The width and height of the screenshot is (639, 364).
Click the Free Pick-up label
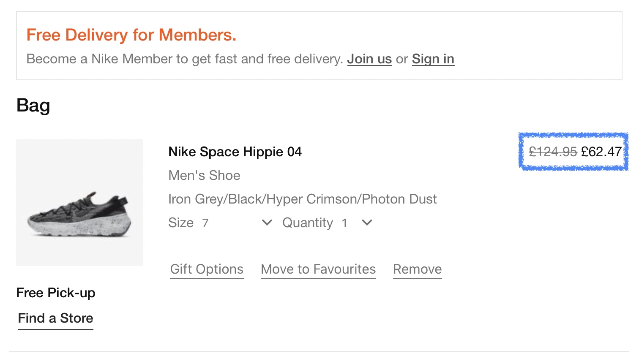tap(56, 293)
